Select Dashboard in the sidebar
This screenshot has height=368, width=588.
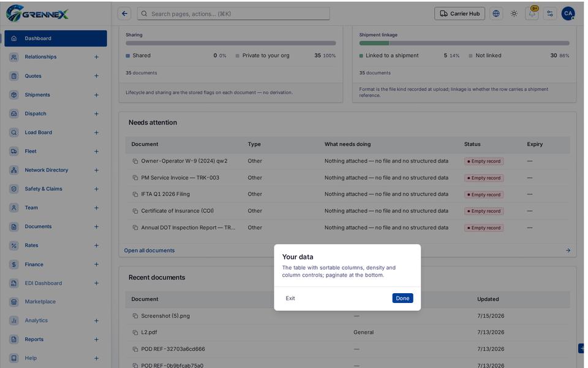point(56,38)
